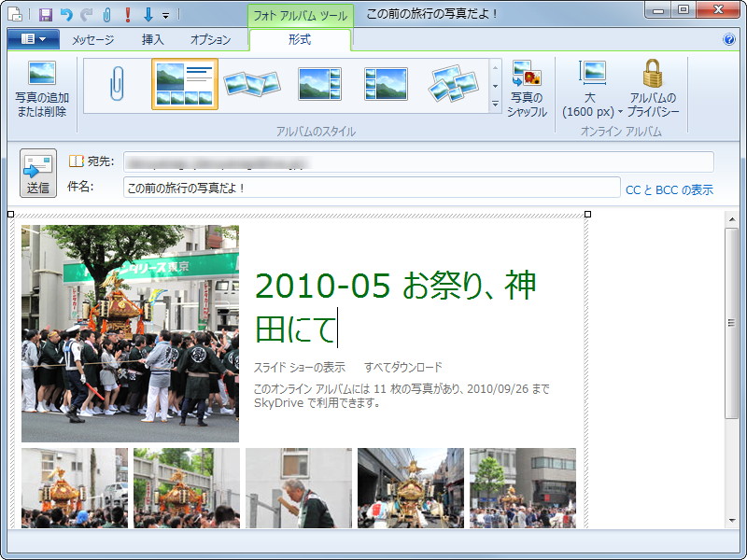This screenshot has height=560, width=747.
Task: Click the new document icon in title bar
Action: (15, 14)
